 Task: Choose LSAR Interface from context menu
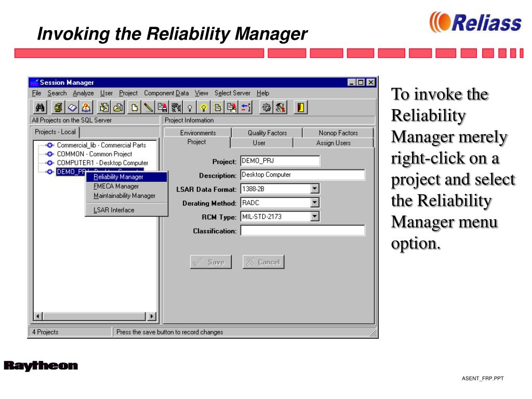126,210
